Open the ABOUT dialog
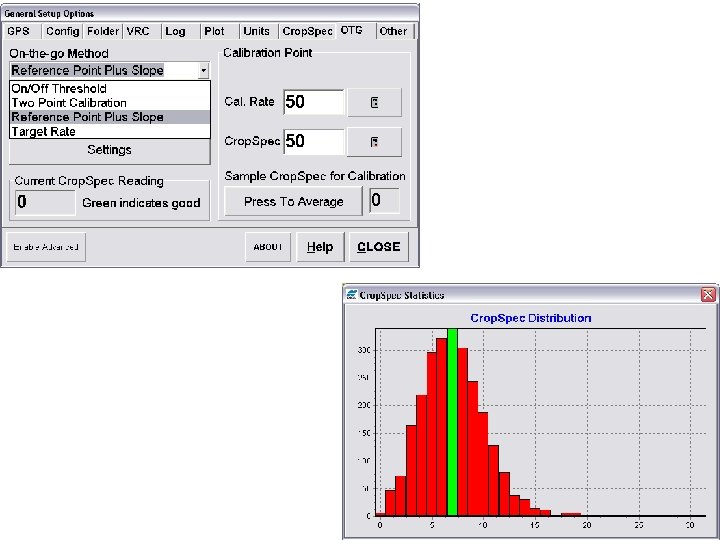The height and width of the screenshot is (540, 720). coord(268,247)
